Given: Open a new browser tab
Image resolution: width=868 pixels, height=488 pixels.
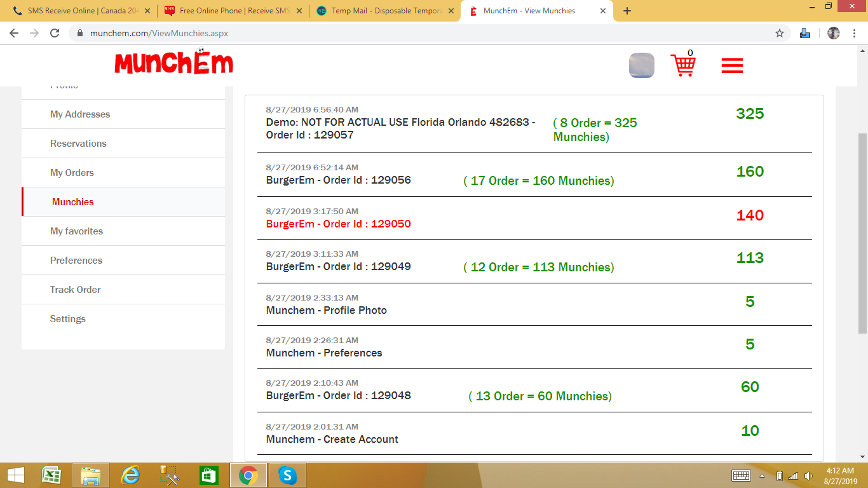Looking at the screenshot, I should (627, 11).
